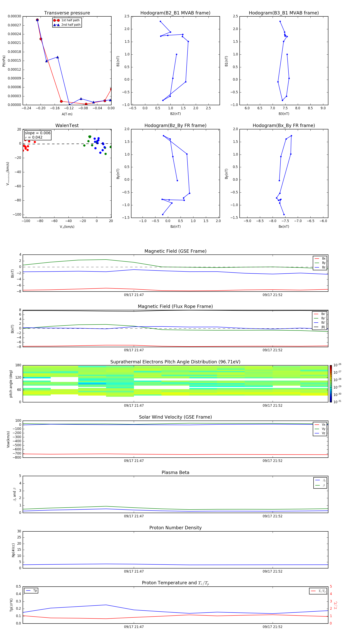Select the βp entry in Plasma Beta legend
The height and width of the screenshot is (644, 351).
coord(320,480)
